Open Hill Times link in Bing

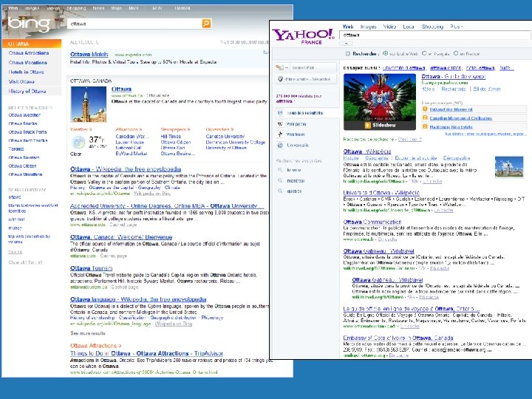[x=171, y=137]
